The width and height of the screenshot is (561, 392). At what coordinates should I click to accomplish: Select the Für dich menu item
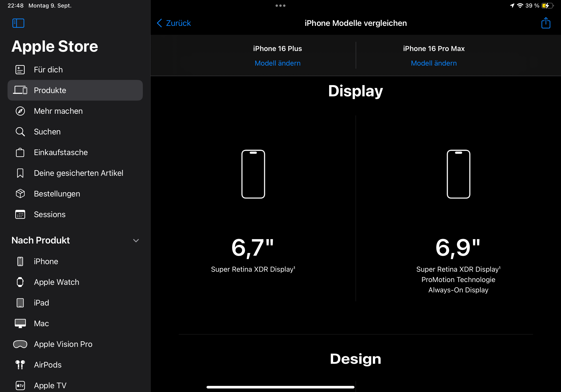click(48, 70)
